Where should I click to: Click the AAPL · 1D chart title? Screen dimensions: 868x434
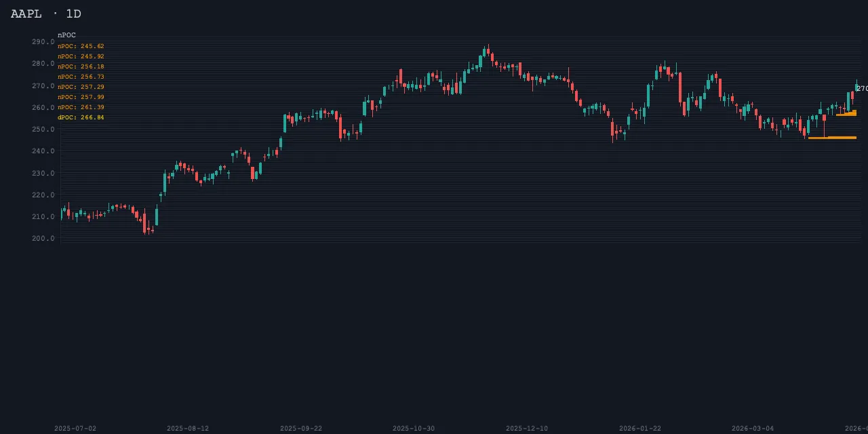pos(46,14)
